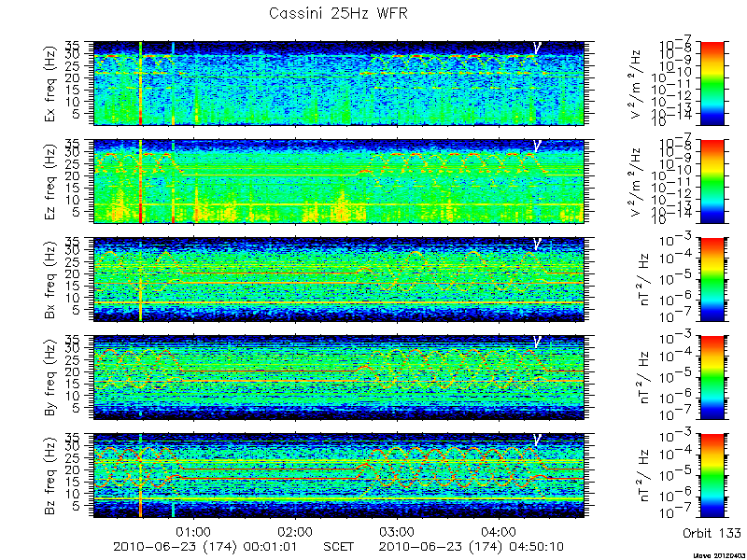Viewport: 747px width, 560px height.
Task: Click the 04:00 time axis label
Action: tap(499, 531)
